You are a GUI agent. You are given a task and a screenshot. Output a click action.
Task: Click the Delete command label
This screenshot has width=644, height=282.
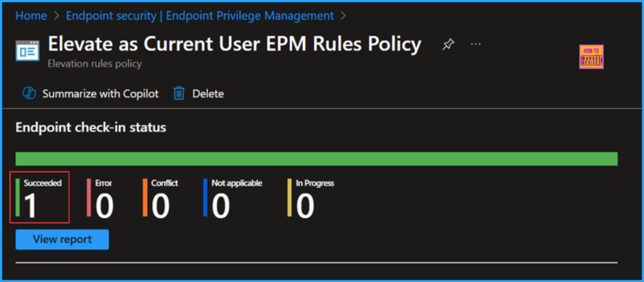pos(208,94)
